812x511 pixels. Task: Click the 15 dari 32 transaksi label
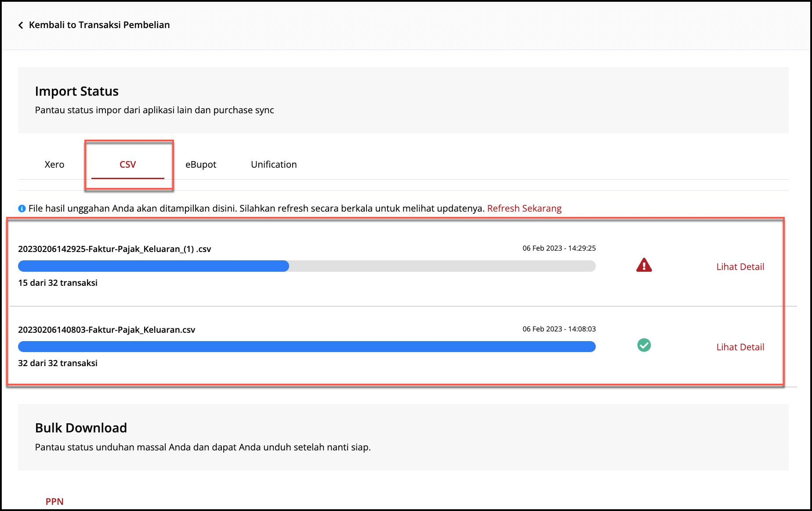click(58, 283)
